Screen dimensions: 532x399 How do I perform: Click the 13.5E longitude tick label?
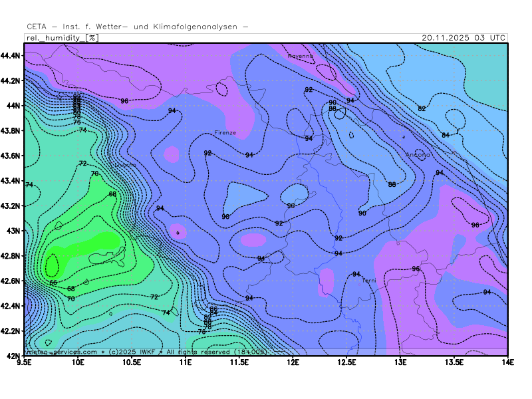click(454, 363)
